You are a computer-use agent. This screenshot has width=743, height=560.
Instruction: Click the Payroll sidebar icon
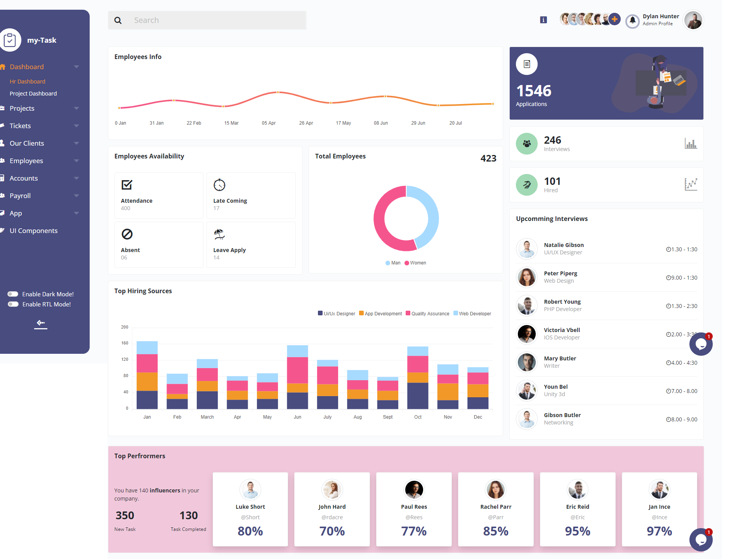pos(2,195)
